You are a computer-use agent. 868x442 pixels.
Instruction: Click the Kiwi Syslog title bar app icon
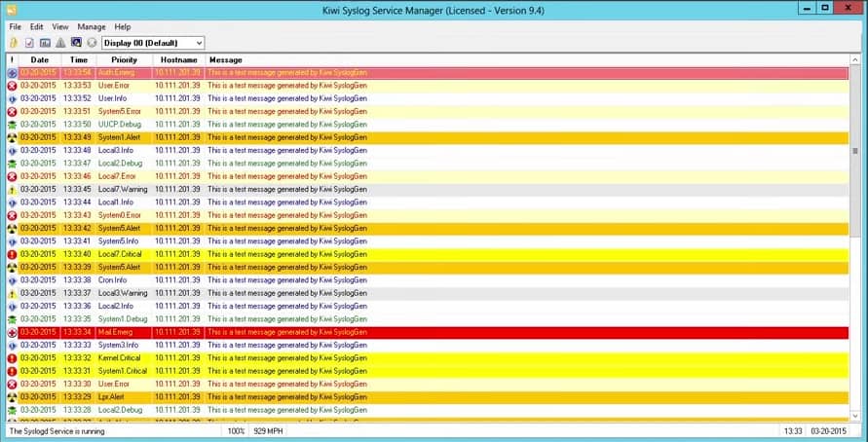pos(12,10)
